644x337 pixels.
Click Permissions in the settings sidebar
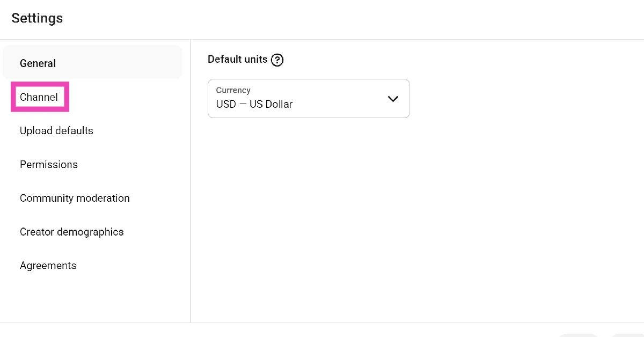coord(49,165)
